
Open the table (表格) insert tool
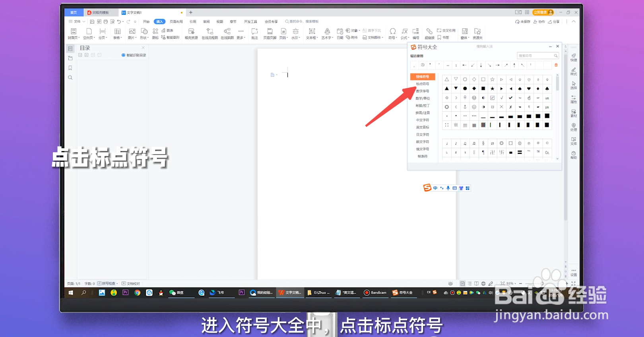click(117, 34)
